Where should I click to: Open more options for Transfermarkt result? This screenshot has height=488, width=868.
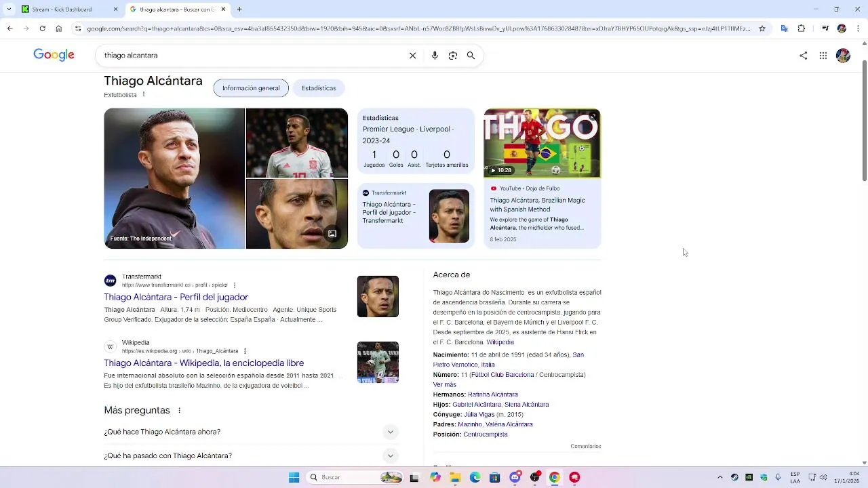[235, 285]
